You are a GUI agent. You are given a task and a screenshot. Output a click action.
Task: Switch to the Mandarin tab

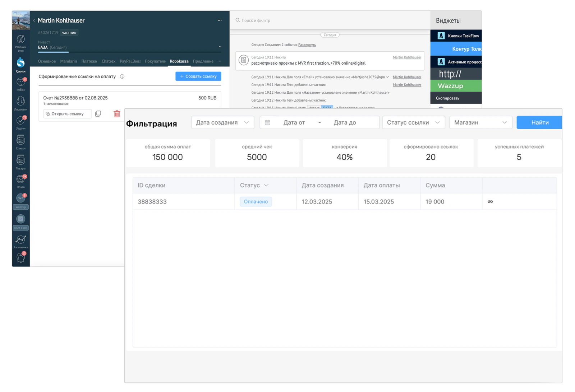pos(68,61)
